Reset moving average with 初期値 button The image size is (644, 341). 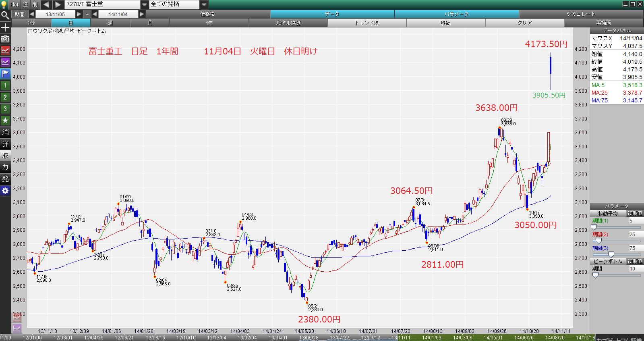pos(635,213)
